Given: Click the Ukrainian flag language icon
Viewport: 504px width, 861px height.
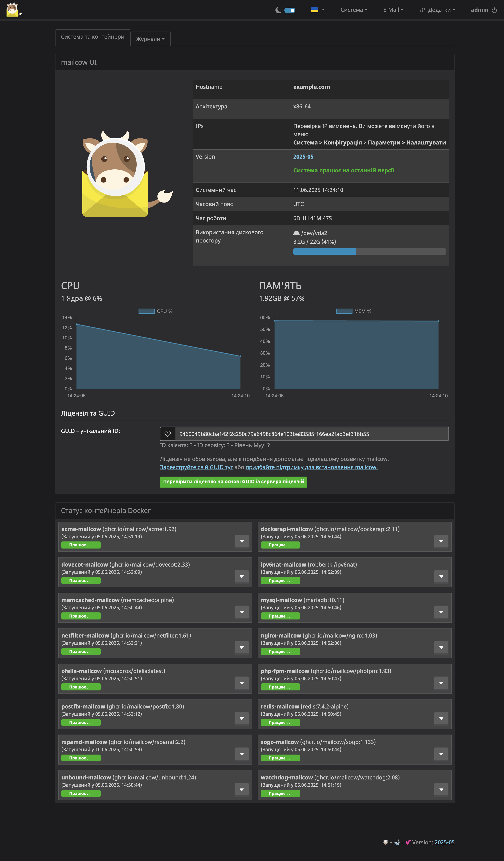Looking at the screenshot, I should tap(314, 10).
